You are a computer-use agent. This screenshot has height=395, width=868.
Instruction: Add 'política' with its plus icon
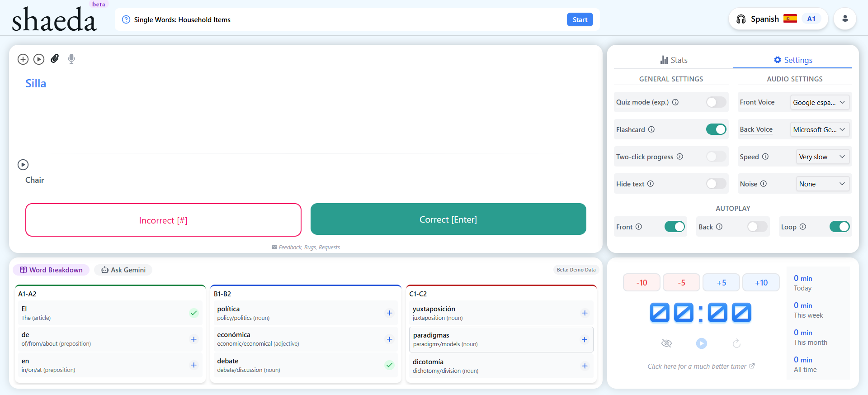(x=390, y=313)
